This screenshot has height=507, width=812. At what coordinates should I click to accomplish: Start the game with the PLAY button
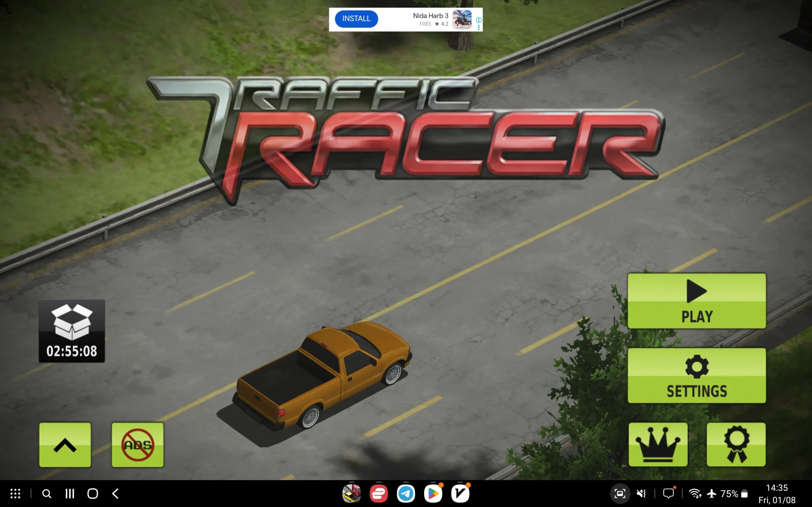[x=696, y=301]
